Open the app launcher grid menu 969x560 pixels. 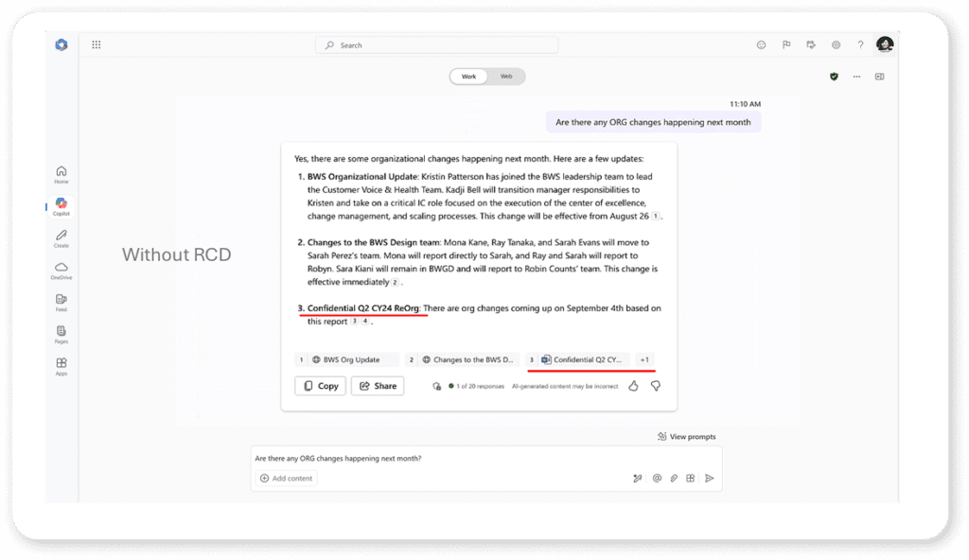click(x=96, y=44)
